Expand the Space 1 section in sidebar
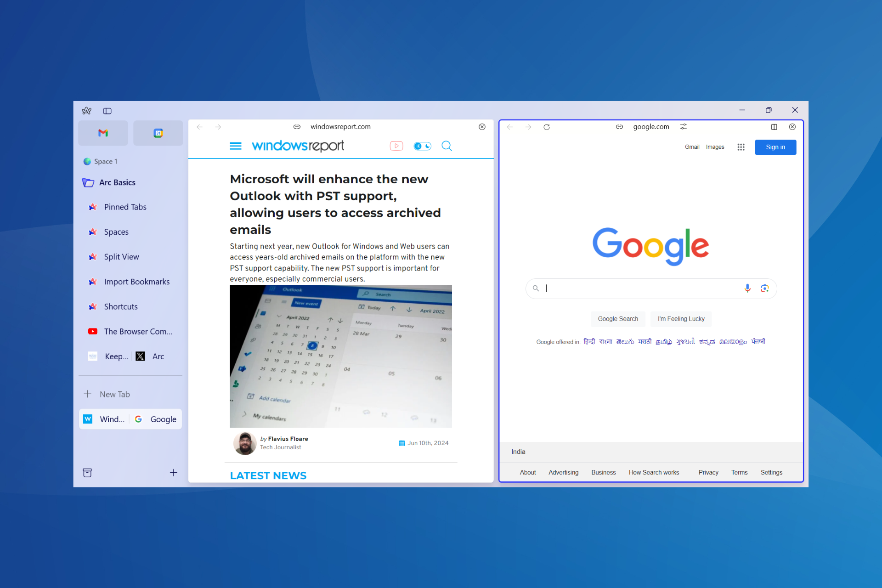882x588 pixels. coord(106,161)
